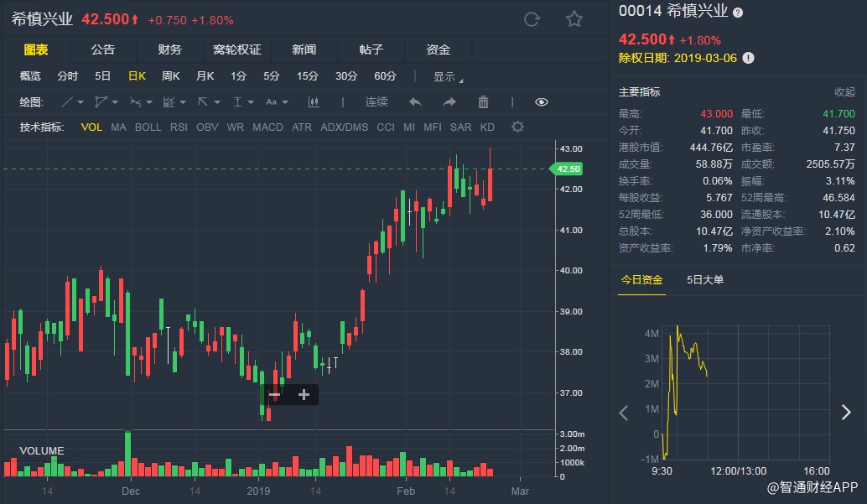Select the 周K chart period
Image resolution: width=867 pixels, height=504 pixels.
[x=171, y=76]
